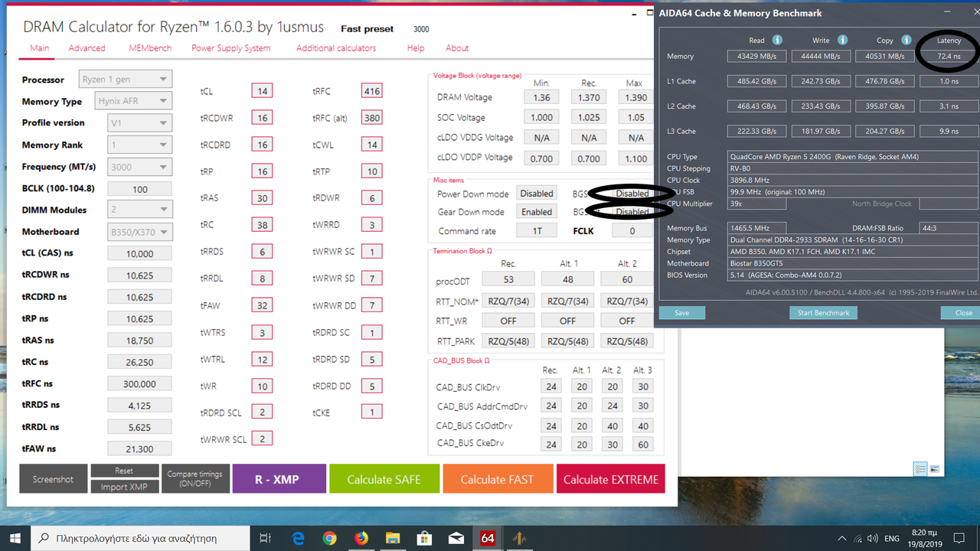This screenshot has height=551, width=980.
Task: Open the Mail app from the taskbar
Action: (456, 538)
